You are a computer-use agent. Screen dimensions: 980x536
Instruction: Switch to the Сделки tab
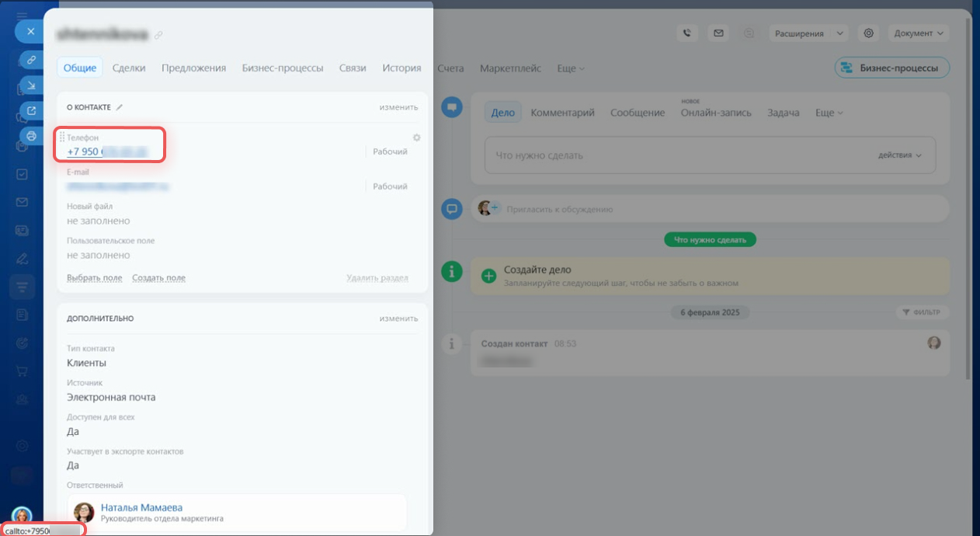coord(129,68)
